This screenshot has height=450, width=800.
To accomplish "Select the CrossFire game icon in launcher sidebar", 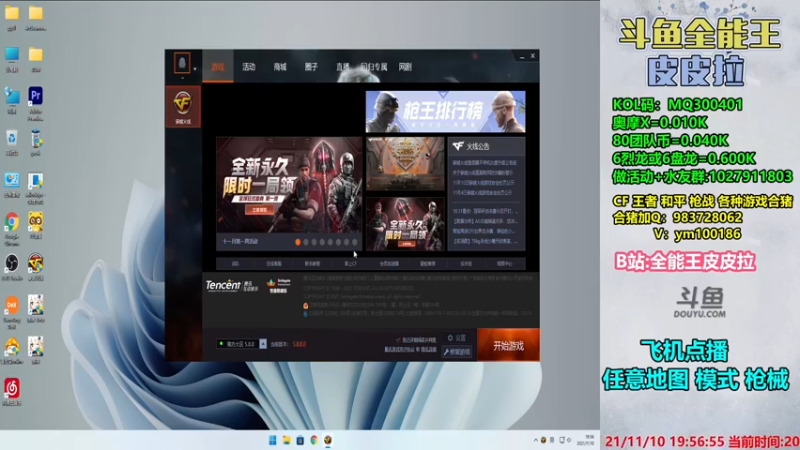I will point(183,106).
